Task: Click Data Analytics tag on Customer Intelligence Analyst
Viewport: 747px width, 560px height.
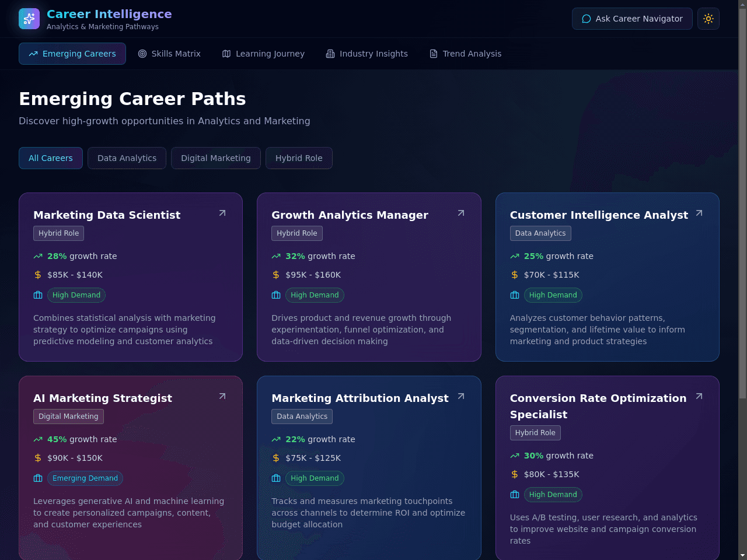Action: tap(540, 233)
